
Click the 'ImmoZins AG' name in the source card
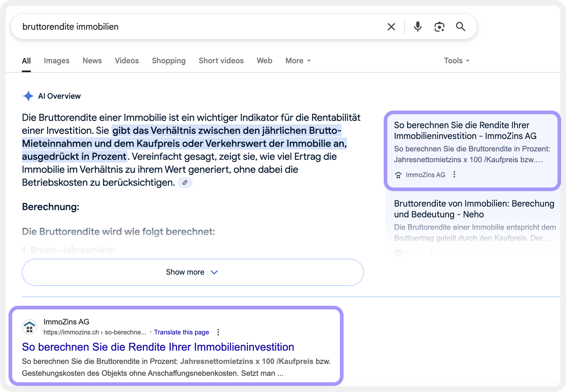coord(425,175)
